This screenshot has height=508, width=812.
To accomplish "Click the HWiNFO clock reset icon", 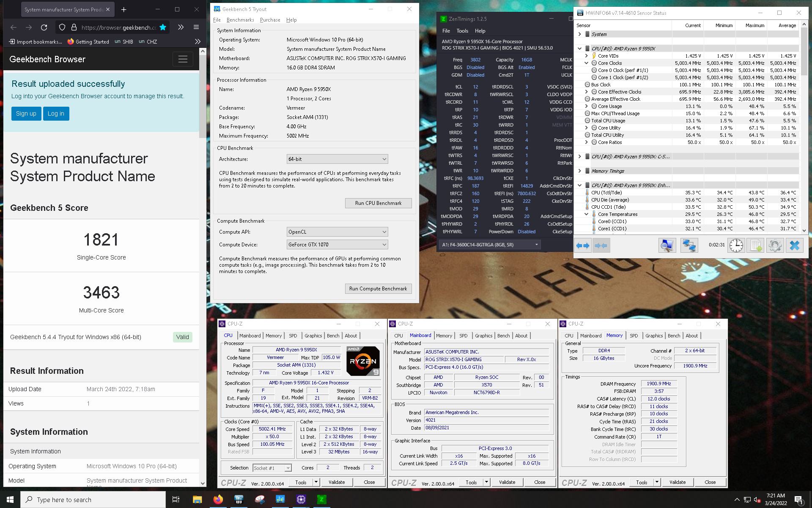I will (736, 246).
